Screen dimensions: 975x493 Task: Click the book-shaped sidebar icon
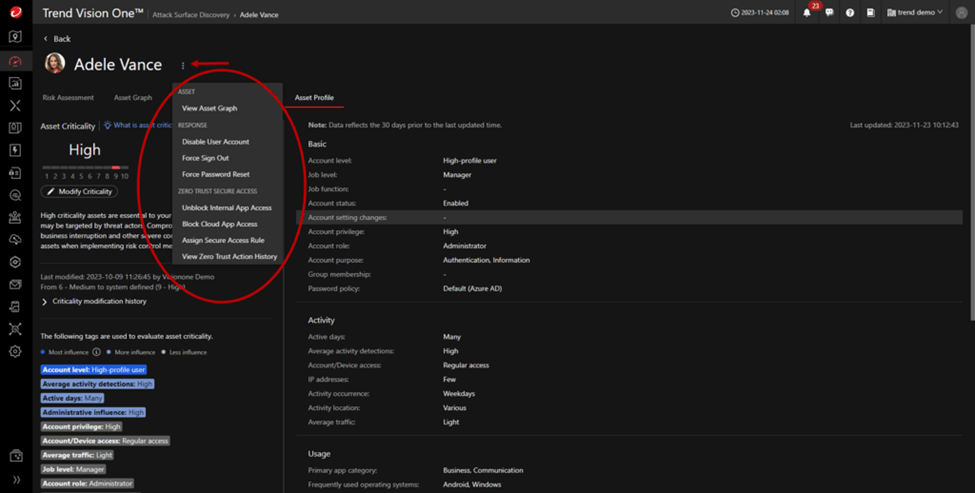tap(16, 127)
